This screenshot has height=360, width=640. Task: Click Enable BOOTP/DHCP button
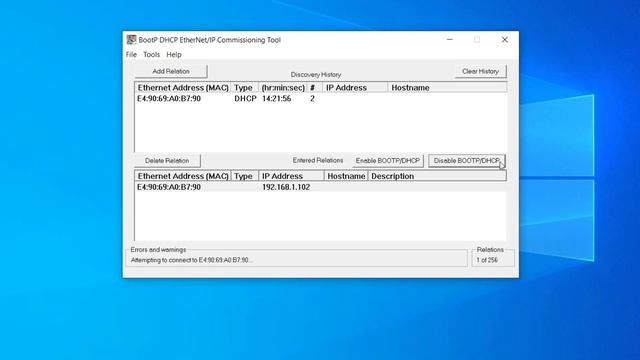388,160
